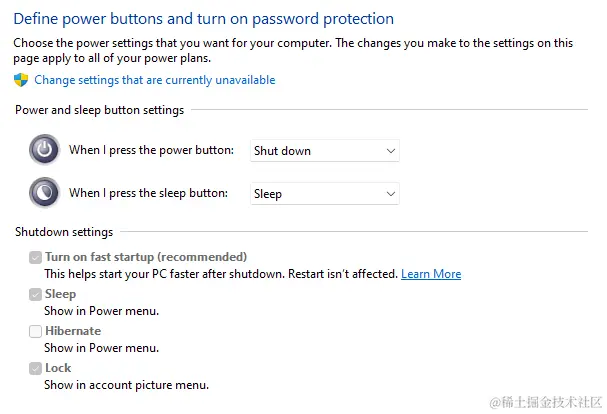This screenshot has height=414, width=607.
Task: Click the Shut down dropdown chevron arrow
Action: point(390,151)
